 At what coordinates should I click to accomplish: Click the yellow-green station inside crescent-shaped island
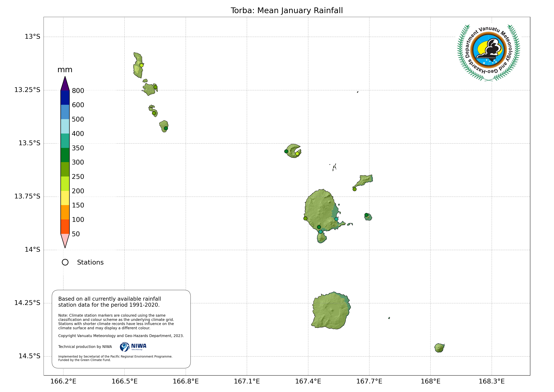(x=297, y=154)
